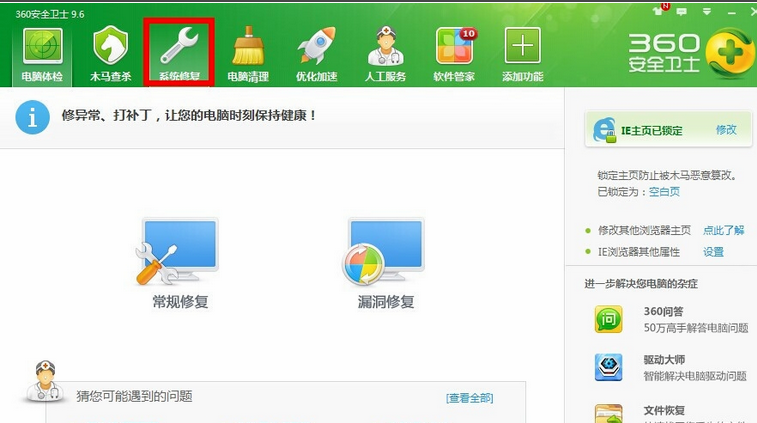
Task: Click 进一步解决您电脑的杂症 heading
Action: click(x=641, y=283)
